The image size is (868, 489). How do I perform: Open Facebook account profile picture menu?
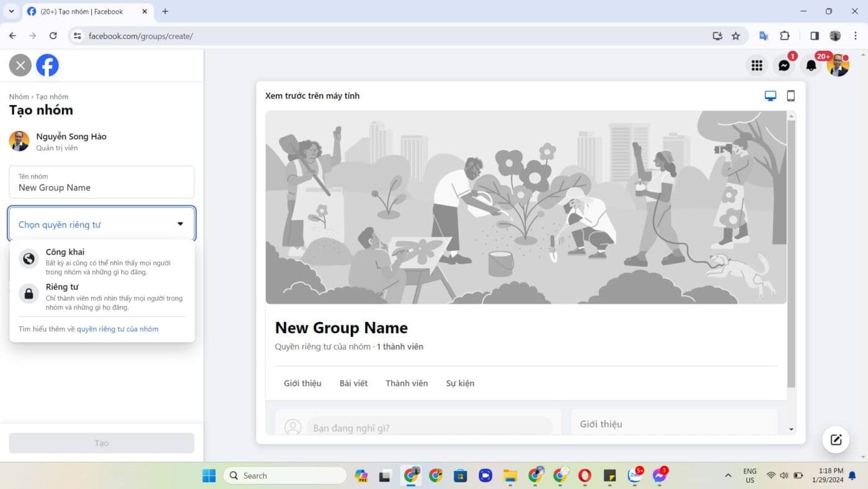pyautogui.click(x=838, y=65)
